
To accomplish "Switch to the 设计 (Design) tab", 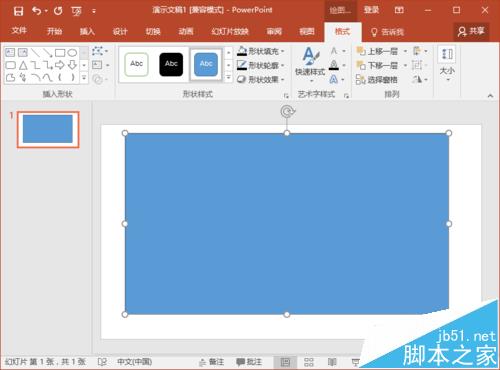I will (x=120, y=31).
